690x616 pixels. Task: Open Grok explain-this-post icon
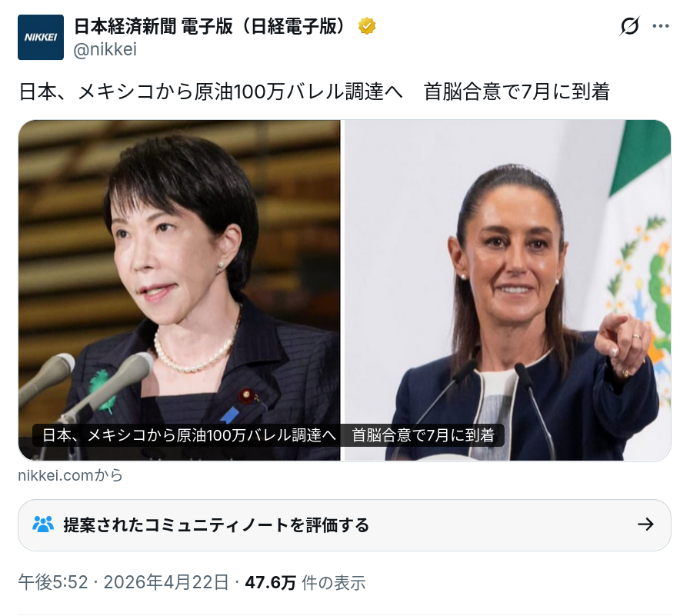(x=629, y=26)
